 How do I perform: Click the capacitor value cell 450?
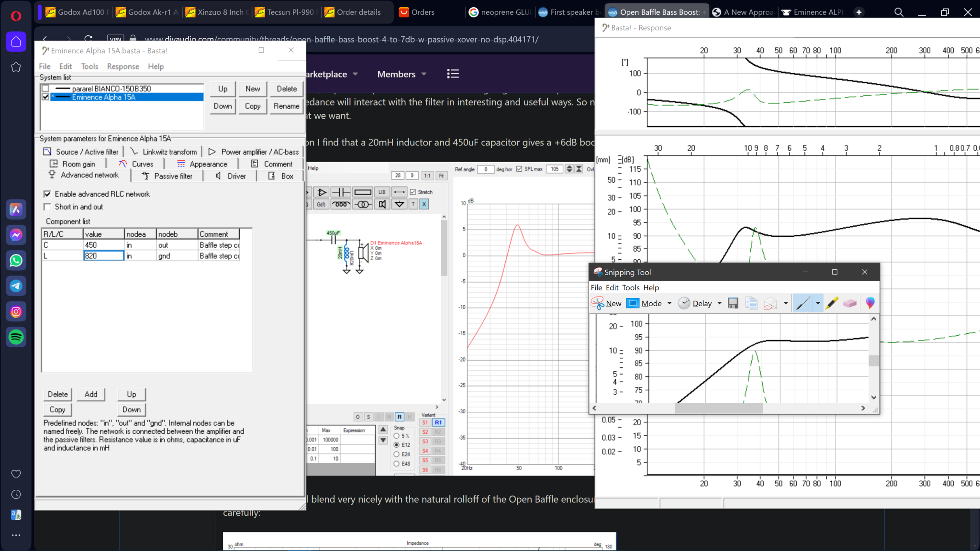[x=104, y=245]
